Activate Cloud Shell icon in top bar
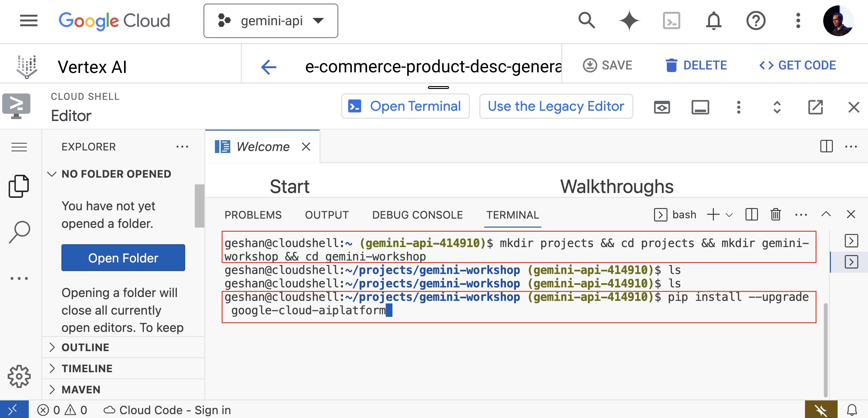 pyautogui.click(x=671, y=21)
